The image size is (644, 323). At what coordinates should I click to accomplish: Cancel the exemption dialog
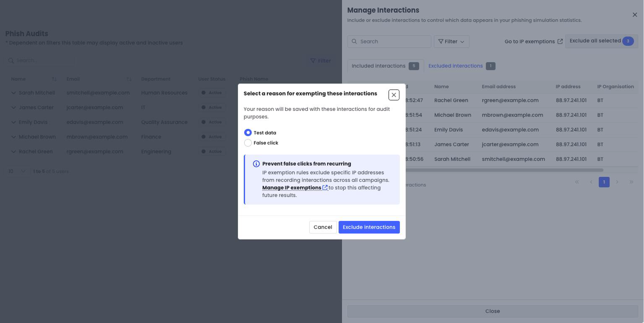point(323,227)
